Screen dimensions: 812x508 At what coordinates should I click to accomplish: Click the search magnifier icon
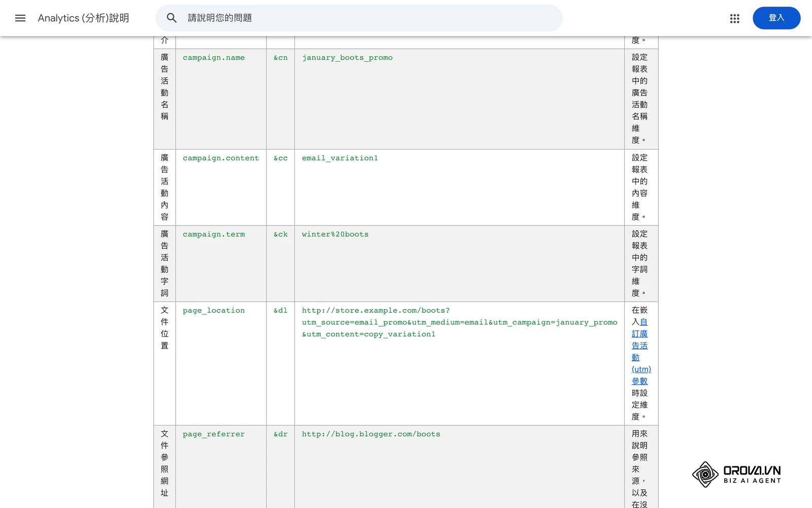172,18
